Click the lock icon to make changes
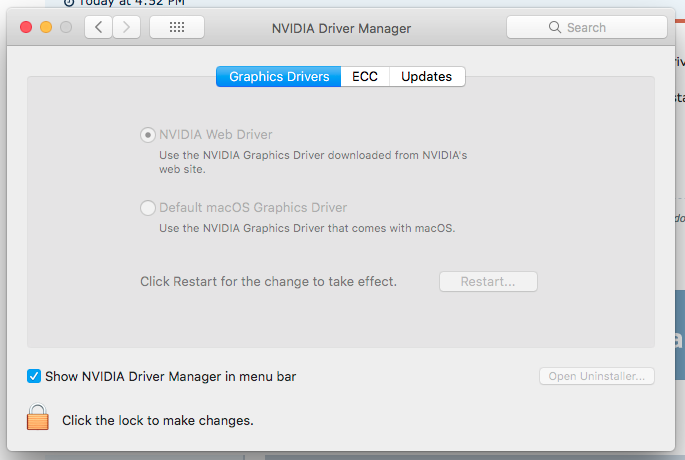Viewport: 685px width, 460px height. [38, 417]
